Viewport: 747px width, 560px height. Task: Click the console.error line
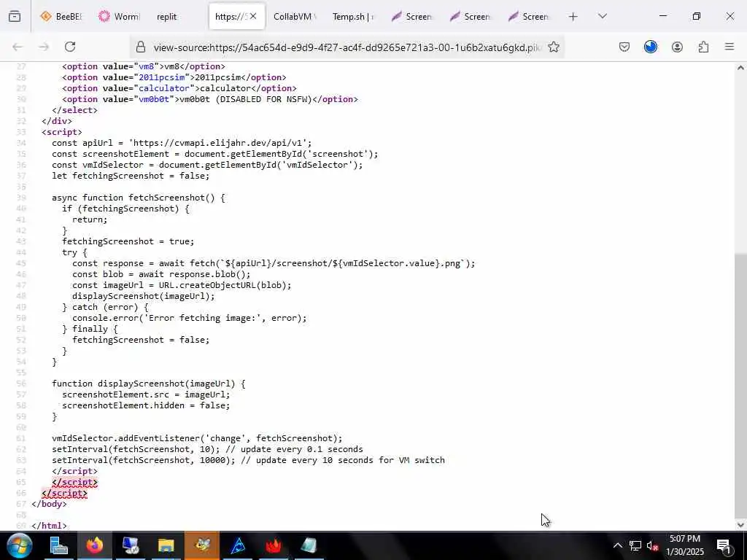tap(190, 318)
